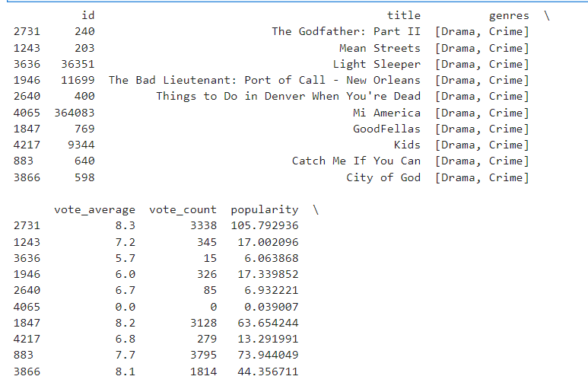Click vote_count value 1814
Screen dimensions: 588x389
[203, 371]
